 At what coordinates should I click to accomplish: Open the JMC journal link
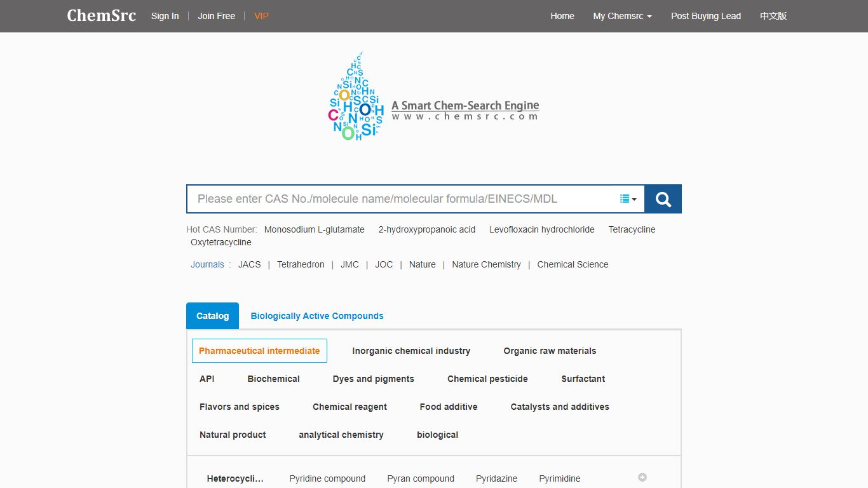(349, 264)
